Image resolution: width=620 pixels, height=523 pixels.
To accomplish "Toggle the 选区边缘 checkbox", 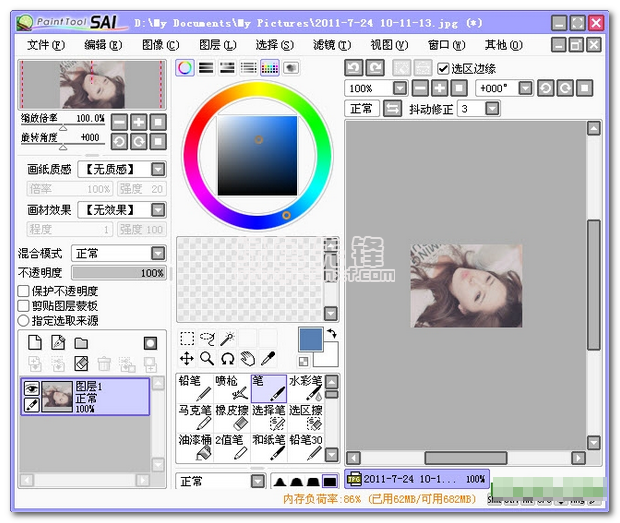I will tap(443, 68).
